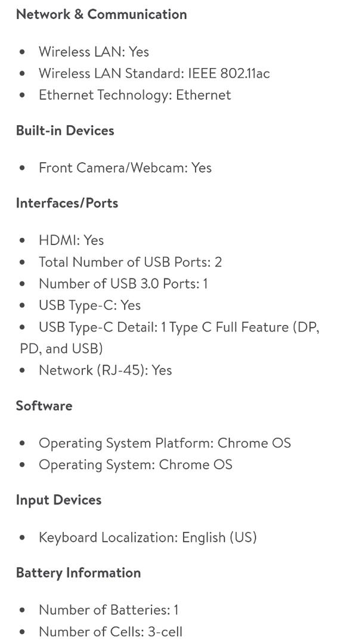353x644 pixels.
Task: Click the Network (RJ-45) entry
Action: coord(105,370)
